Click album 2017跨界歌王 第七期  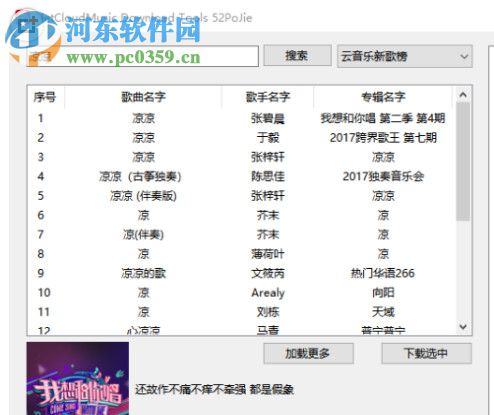tap(383, 138)
